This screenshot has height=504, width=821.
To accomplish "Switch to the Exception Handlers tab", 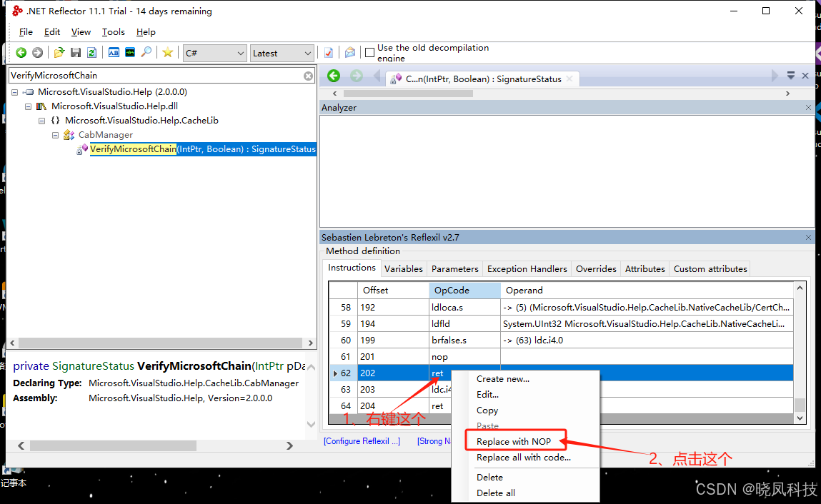I will (x=527, y=268).
